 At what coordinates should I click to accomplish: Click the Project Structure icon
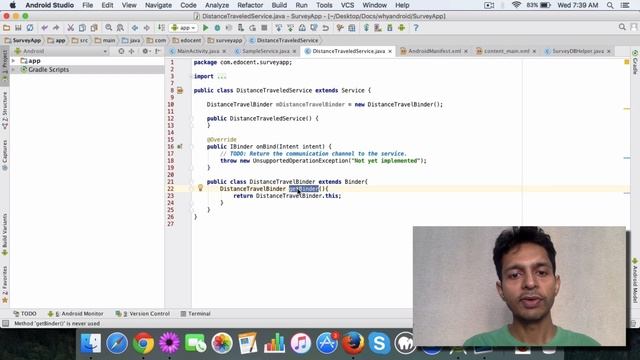point(352,28)
